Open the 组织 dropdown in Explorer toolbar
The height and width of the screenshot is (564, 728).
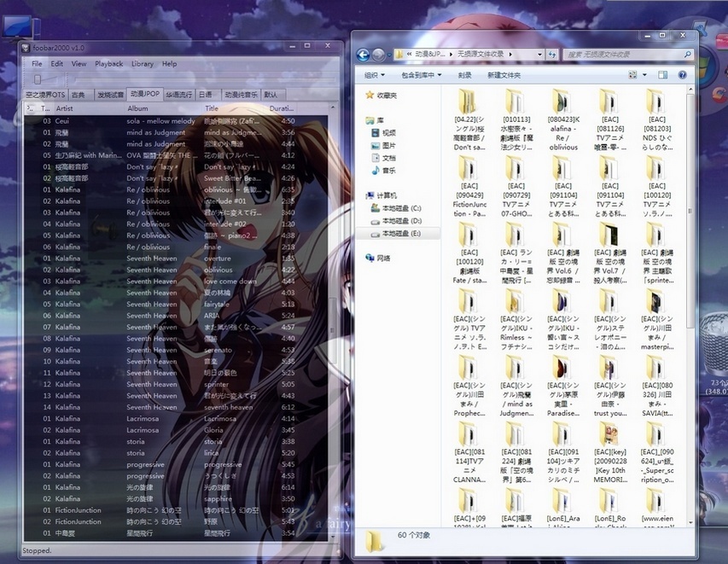coord(374,75)
